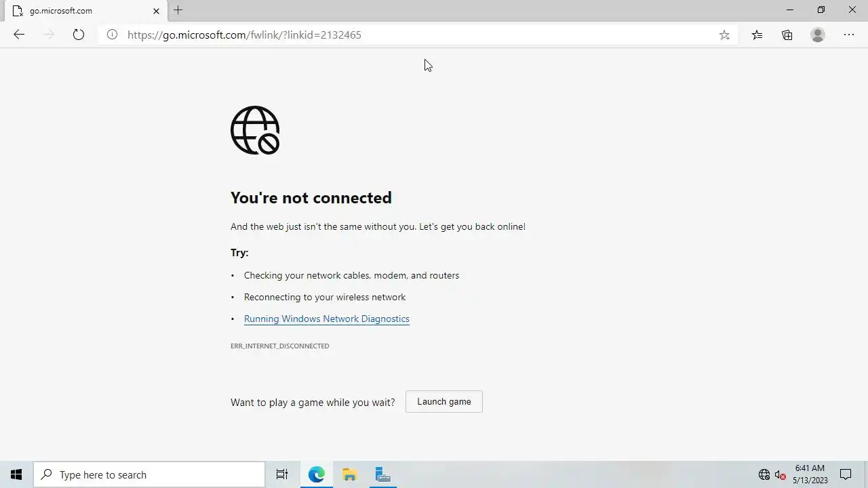This screenshot has height=488, width=868.
Task: Refresh the current page
Action: click(79, 35)
